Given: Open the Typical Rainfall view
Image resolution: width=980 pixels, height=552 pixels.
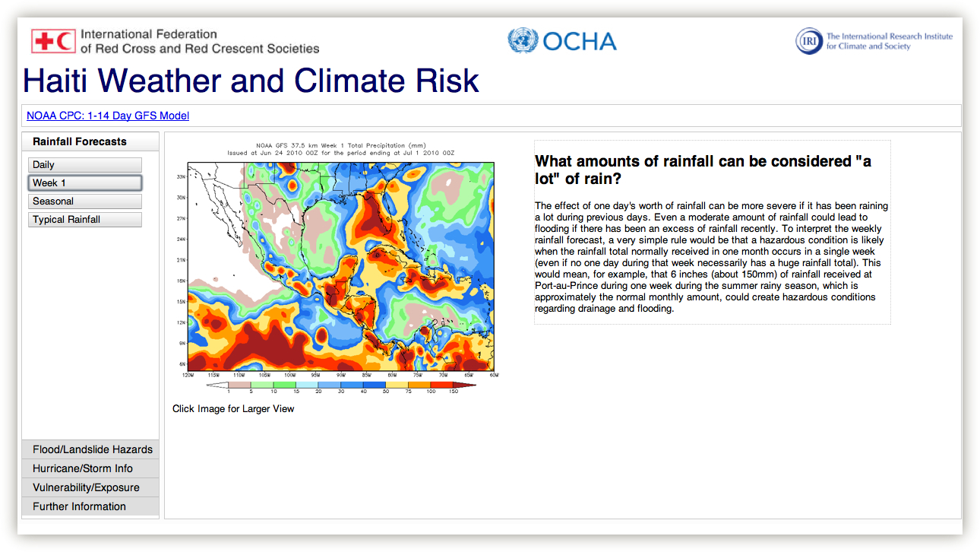Looking at the screenshot, I should 85,220.
